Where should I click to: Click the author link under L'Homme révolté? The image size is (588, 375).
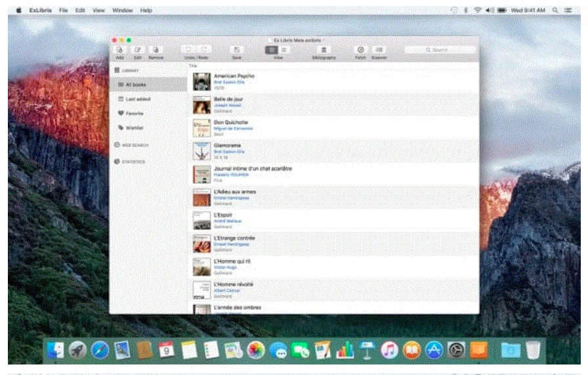pos(226,290)
